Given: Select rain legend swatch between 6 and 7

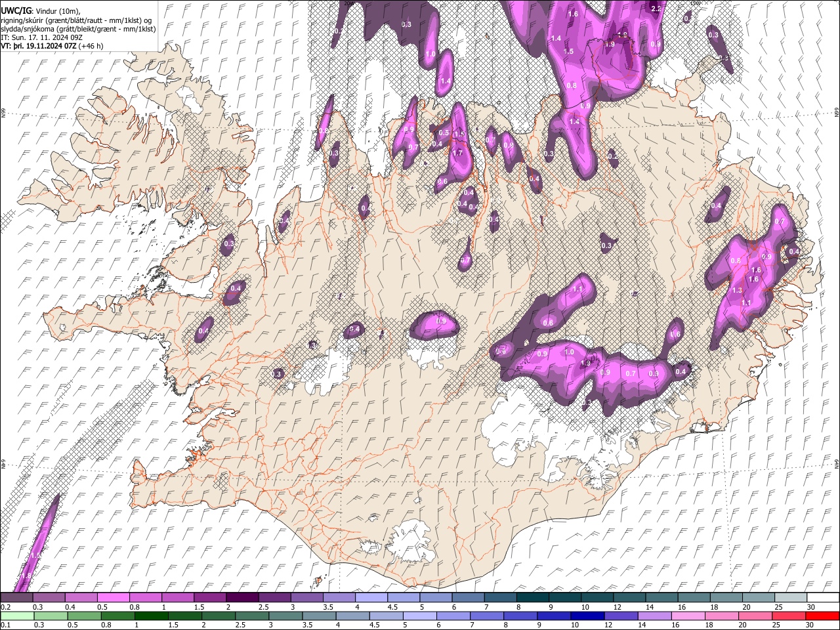Looking at the screenshot, I should (453, 616).
